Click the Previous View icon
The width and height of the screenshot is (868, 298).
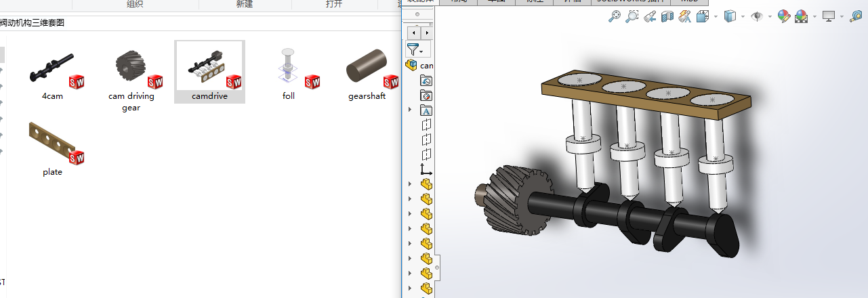tap(650, 16)
